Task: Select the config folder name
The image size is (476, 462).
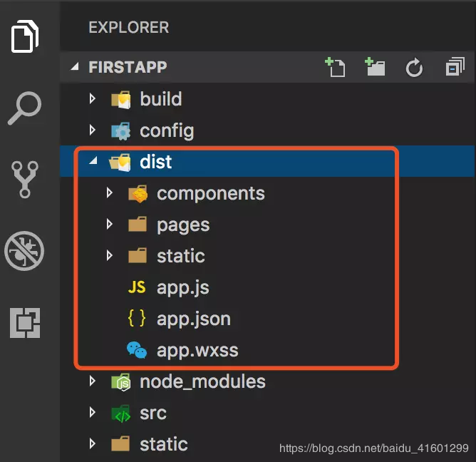Action: click(167, 131)
